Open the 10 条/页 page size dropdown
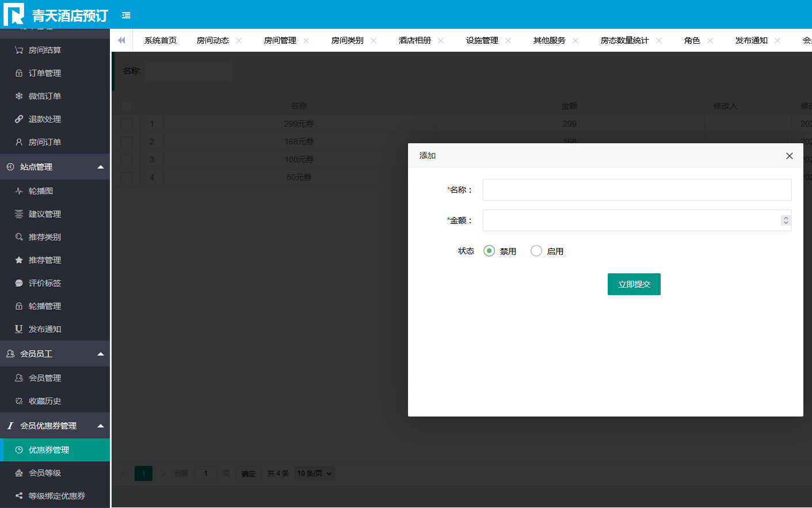The width and height of the screenshot is (812, 508). point(315,473)
